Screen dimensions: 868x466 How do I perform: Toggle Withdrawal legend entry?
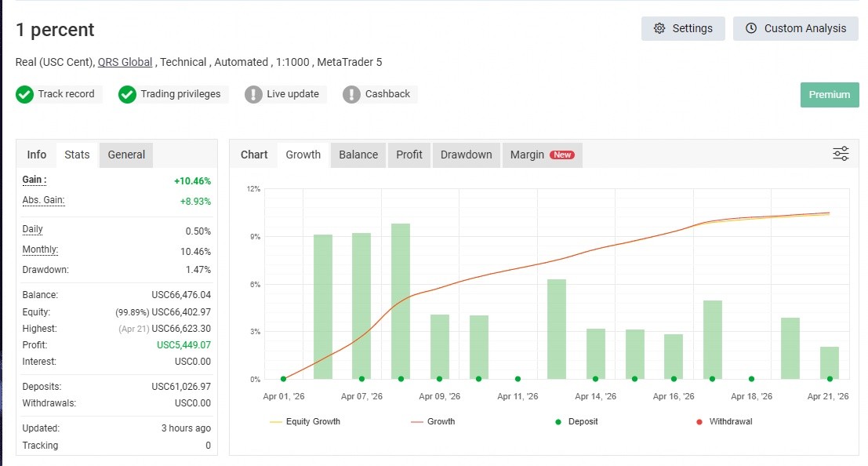point(725,421)
